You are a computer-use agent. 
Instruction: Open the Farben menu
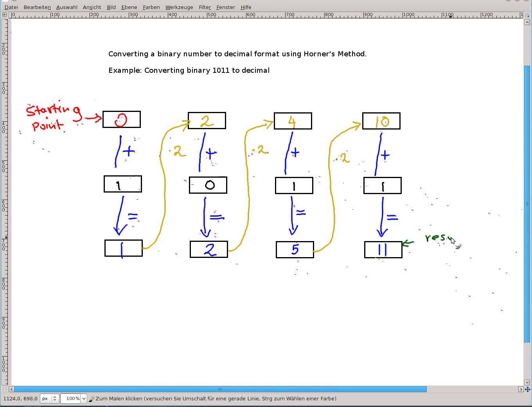(x=151, y=7)
